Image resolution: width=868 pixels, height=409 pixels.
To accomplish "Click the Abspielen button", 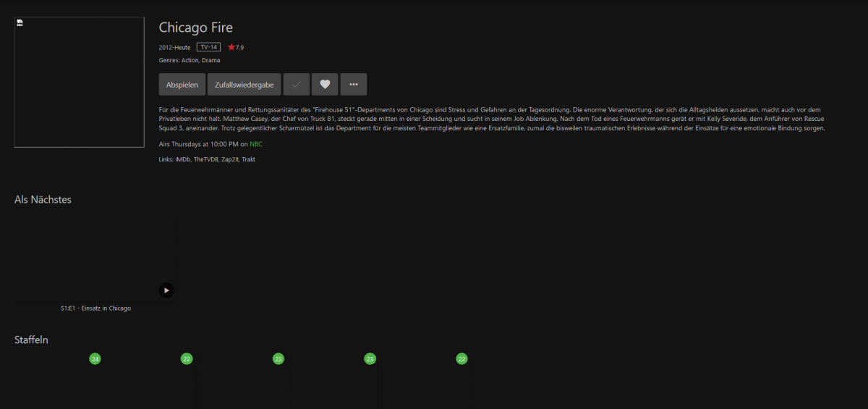I will point(182,84).
